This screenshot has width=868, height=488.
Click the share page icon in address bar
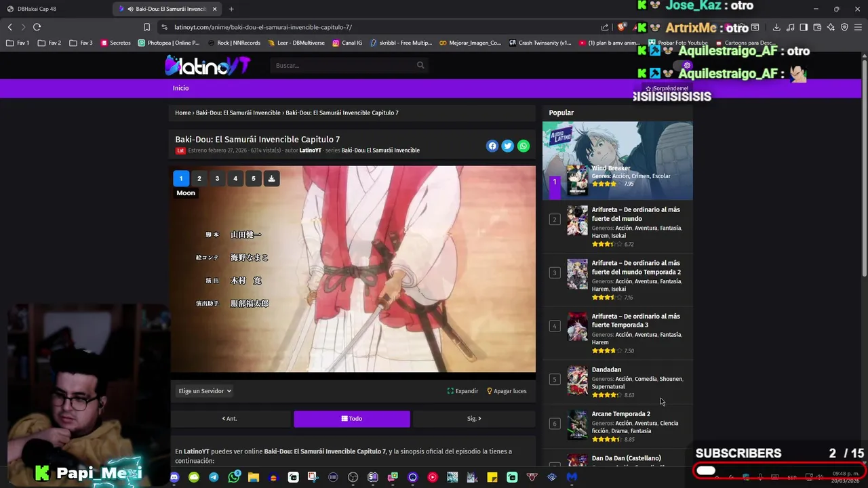click(605, 27)
